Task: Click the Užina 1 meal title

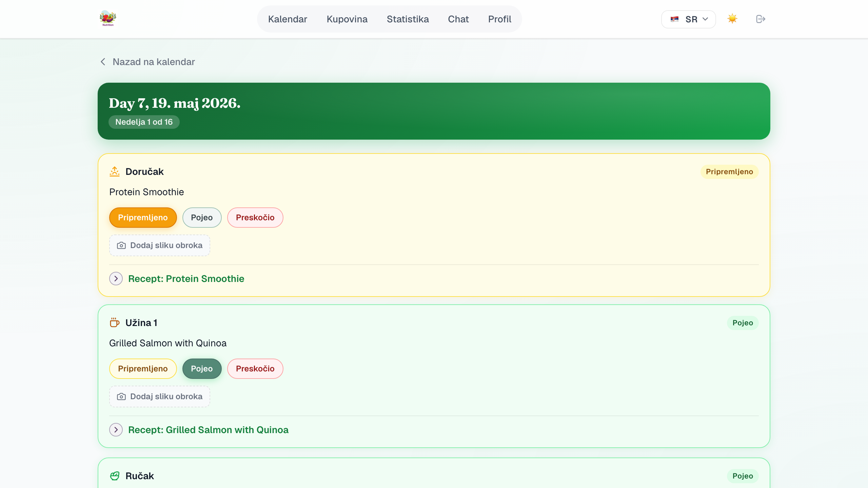Action: tap(141, 323)
